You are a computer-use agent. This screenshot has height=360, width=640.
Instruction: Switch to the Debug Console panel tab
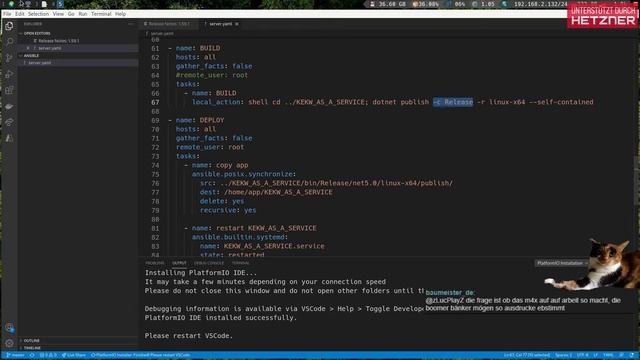(x=209, y=263)
